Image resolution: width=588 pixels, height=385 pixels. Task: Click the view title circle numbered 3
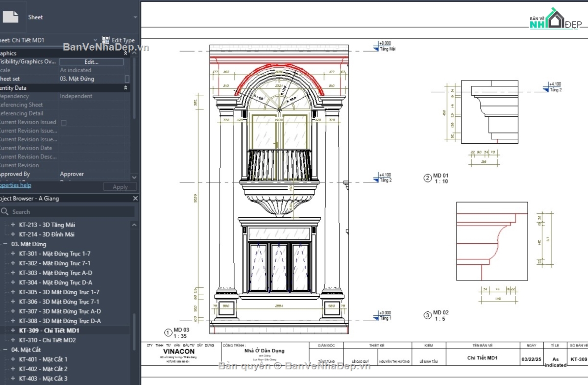pos(427,315)
